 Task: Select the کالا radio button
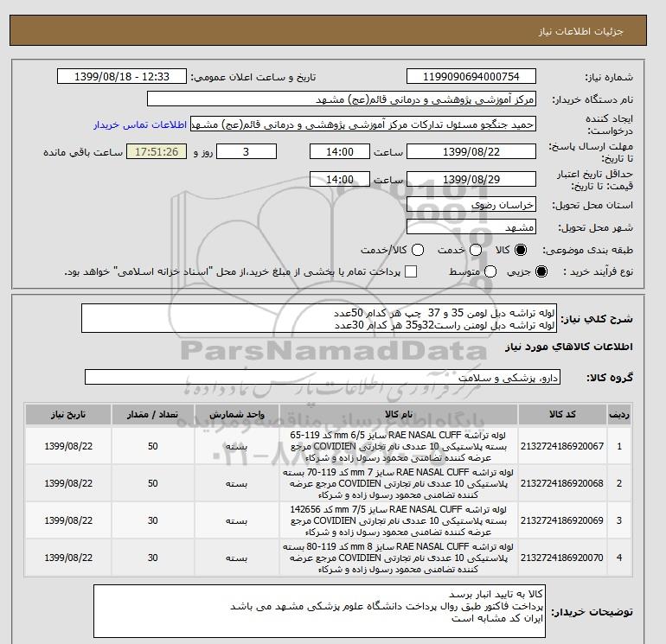(x=521, y=250)
